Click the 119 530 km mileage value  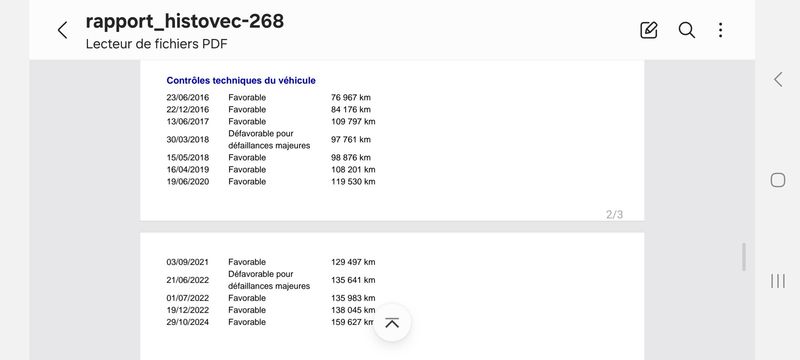[353, 182]
